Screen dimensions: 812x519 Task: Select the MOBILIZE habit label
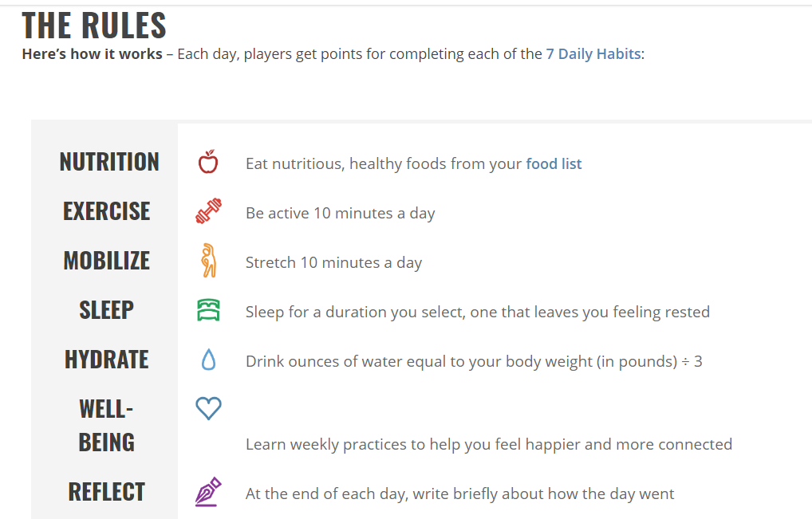click(x=107, y=261)
